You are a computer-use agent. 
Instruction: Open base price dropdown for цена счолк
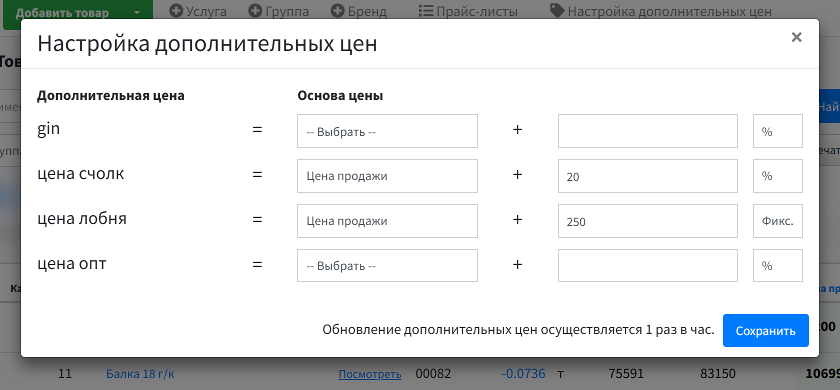pos(387,176)
